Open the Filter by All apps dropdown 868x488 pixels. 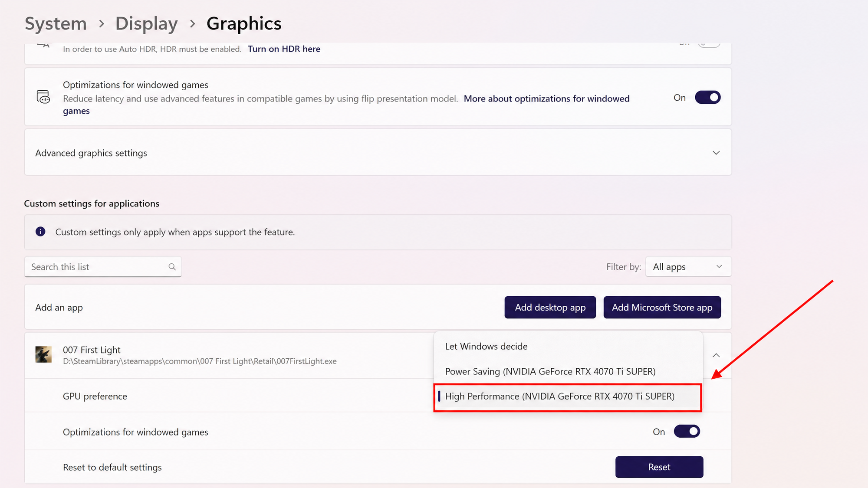(688, 267)
